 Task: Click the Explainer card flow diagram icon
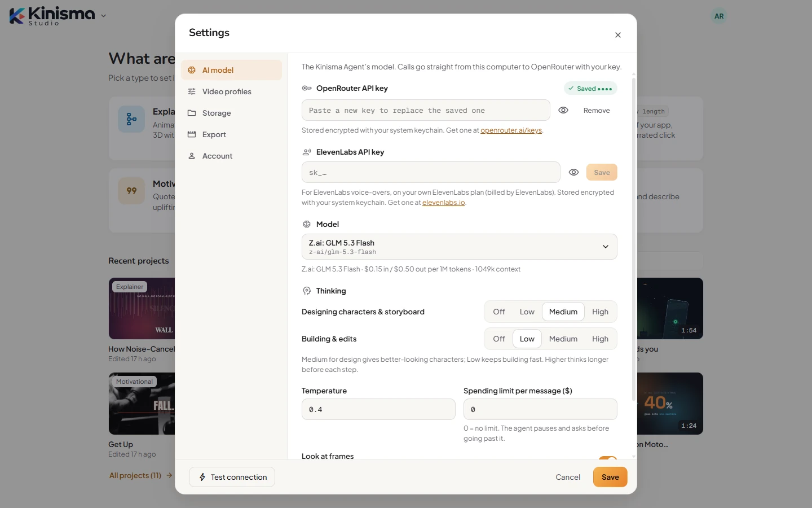pyautogui.click(x=131, y=119)
